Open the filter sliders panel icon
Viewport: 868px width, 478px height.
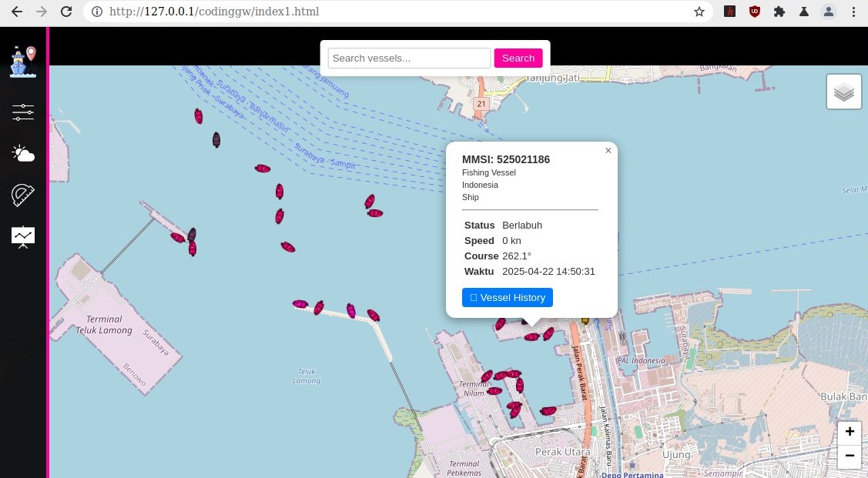point(23,112)
